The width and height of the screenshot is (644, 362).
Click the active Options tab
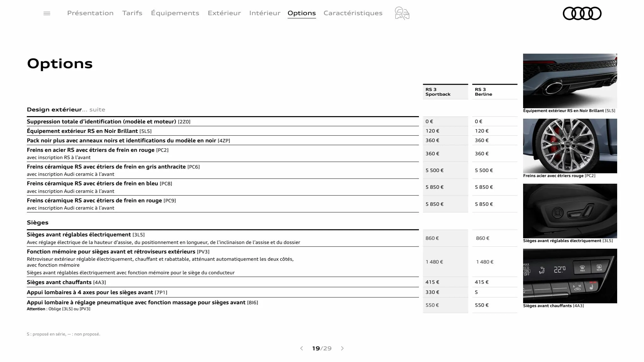pyautogui.click(x=301, y=13)
